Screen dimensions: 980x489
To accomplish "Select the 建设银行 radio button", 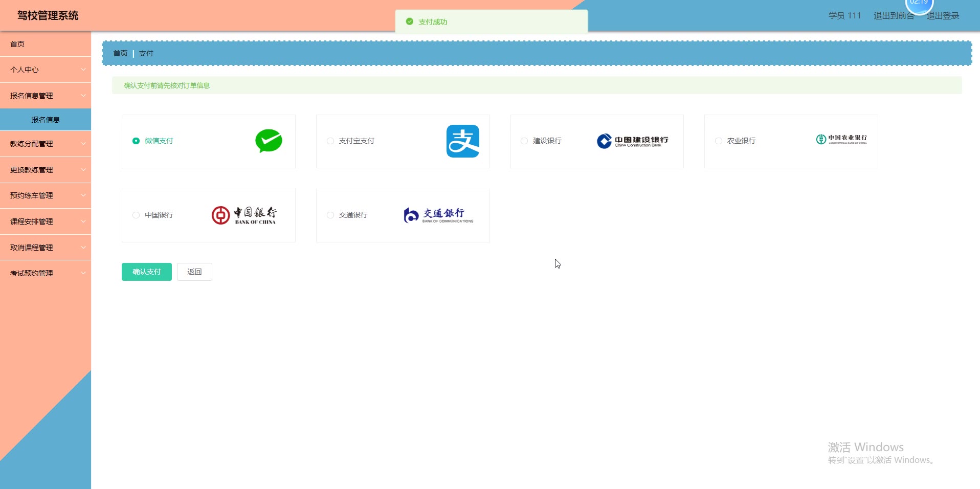I will tap(524, 141).
